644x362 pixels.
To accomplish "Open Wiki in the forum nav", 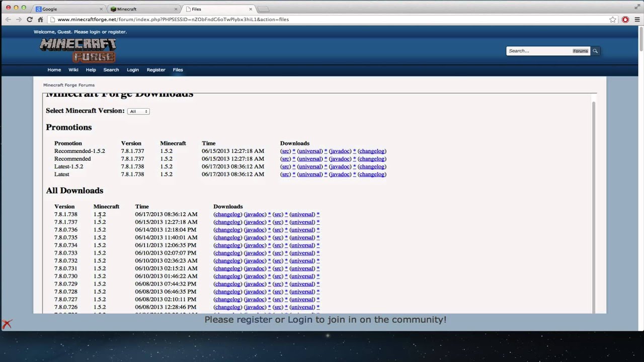I will click(x=73, y=70).
